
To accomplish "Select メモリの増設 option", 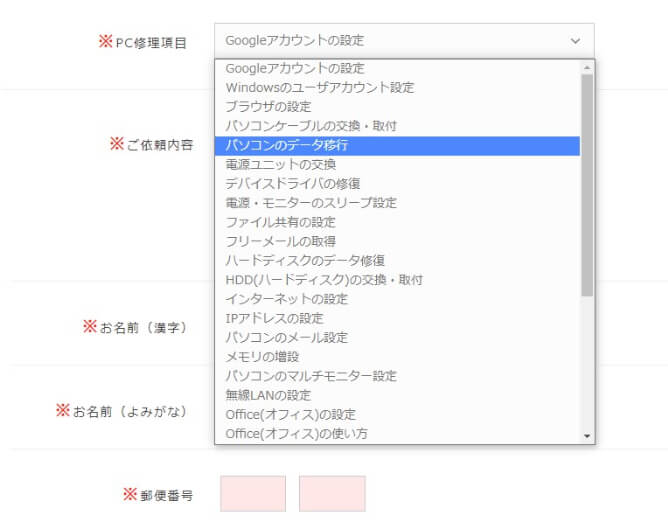I will pos(397,357).
